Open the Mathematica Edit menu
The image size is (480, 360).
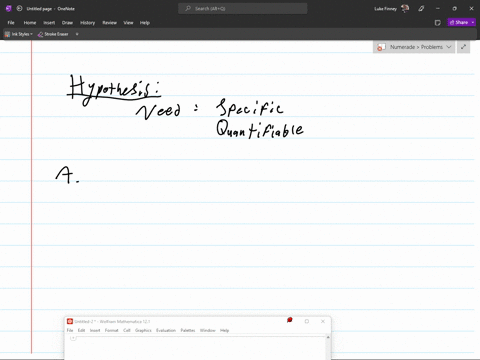click(x=81, y=330)
